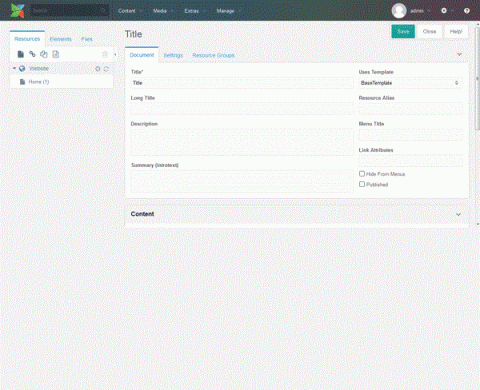Click the MODX logo icon

coord(17,11)
